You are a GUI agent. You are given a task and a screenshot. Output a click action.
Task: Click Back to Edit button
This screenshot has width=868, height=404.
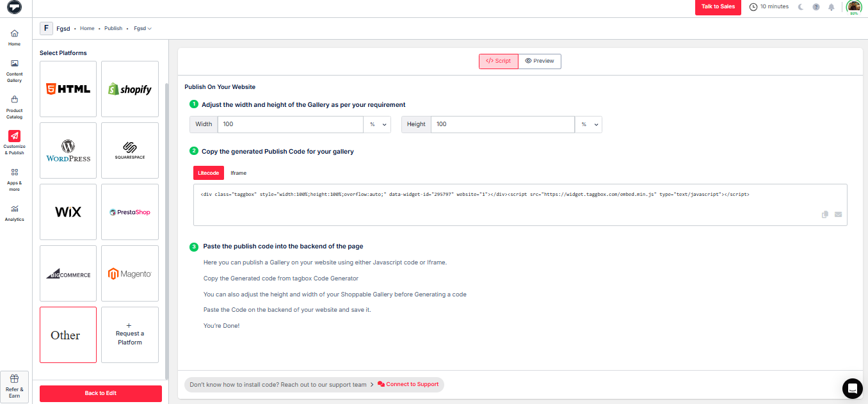(100, 393)
